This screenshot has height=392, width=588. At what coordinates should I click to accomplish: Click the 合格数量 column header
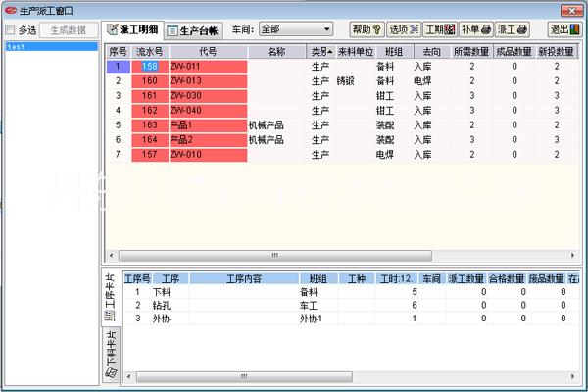point(507,278)
